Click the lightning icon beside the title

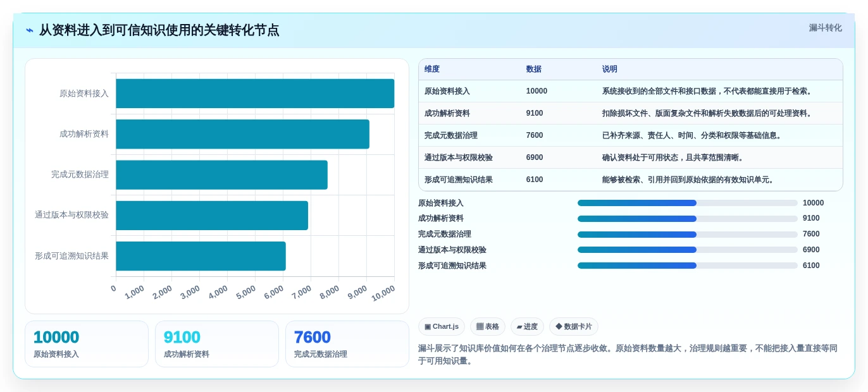click(x=30, y=30)
